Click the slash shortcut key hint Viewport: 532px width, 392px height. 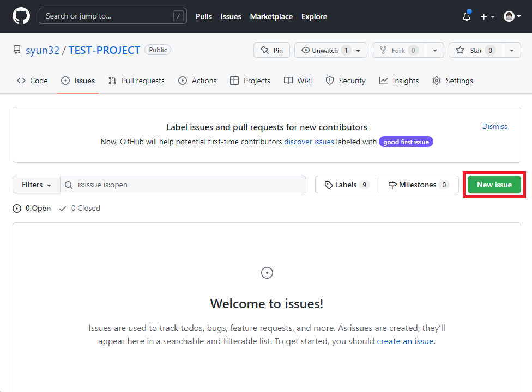pyautogui.click(x=178, y=16)
